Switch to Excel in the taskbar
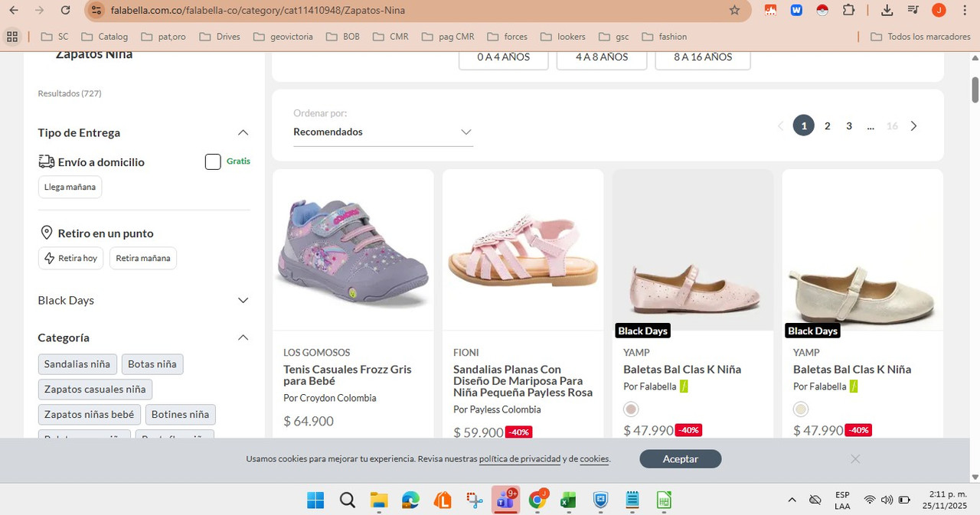The height and width of the screenshot is (515, 980). (x=568, y=500)
